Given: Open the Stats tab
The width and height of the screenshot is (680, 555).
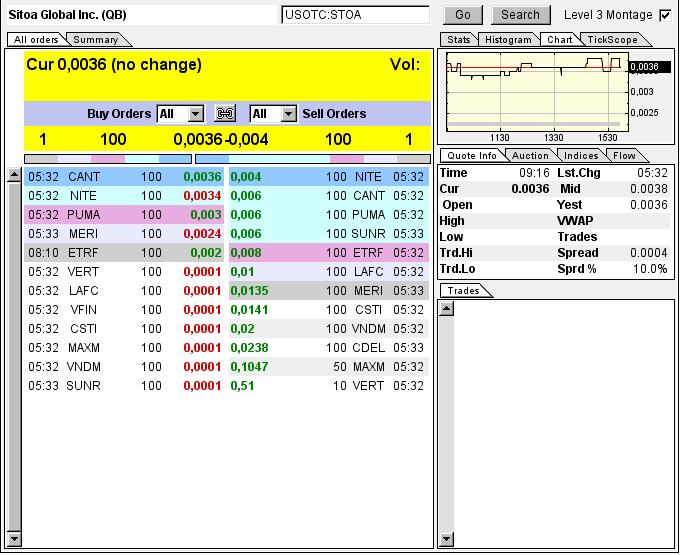Looking at the screenshot, I should (x=459, y=39).
